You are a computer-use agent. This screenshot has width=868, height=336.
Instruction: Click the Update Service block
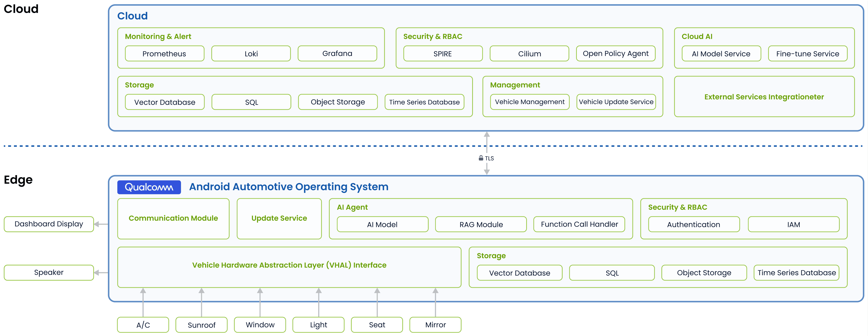click(x=279, y=218)
